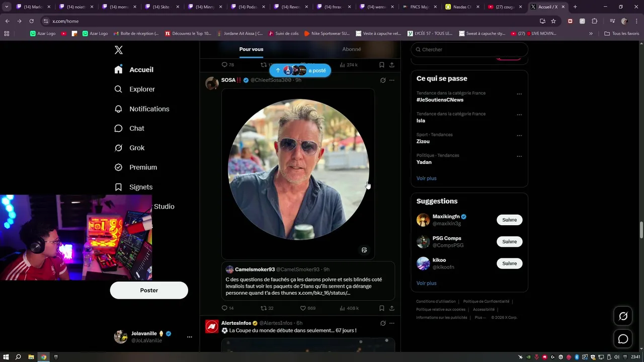This screenshot has width=644, height=362.
Task: Expand the Chrome tab search dropdown
Action: tap(7, 7)
